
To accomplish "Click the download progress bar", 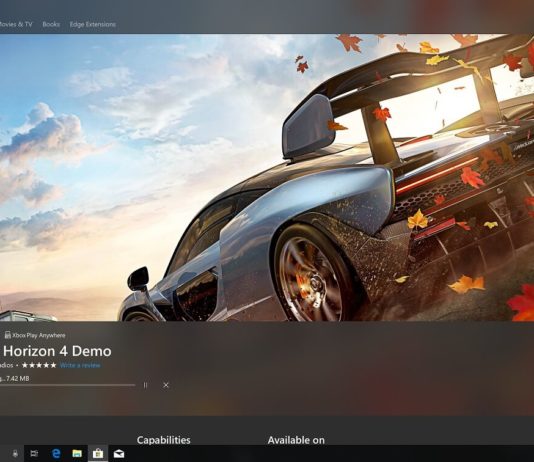I will [67, 385].
